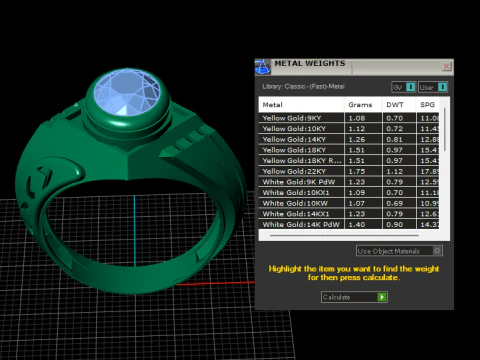
Task: Click the 0.72 DWT value for 10KY
Action: [395, 129]
